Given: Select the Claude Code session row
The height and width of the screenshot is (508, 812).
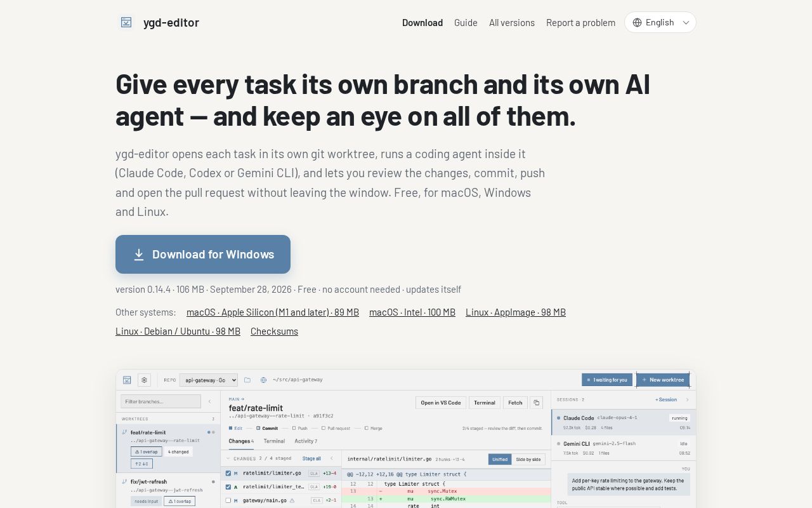Looking at the screenshot, I should 624,422.
